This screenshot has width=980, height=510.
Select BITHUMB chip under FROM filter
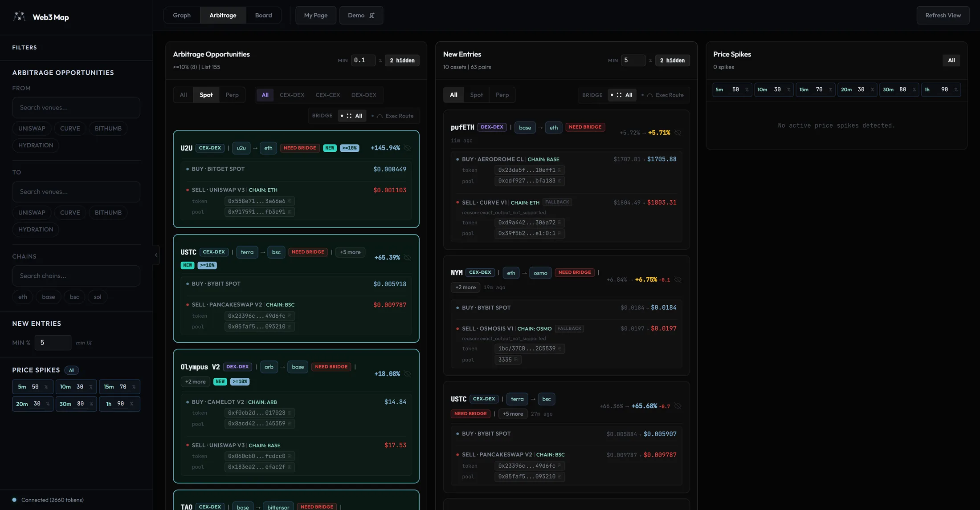click(108, 129)
